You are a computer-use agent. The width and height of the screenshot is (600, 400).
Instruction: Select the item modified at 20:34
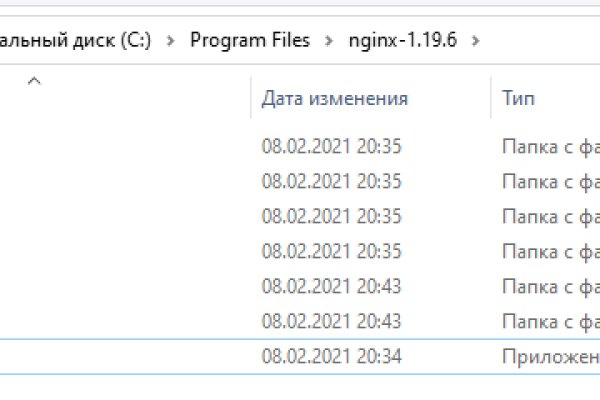331,355
